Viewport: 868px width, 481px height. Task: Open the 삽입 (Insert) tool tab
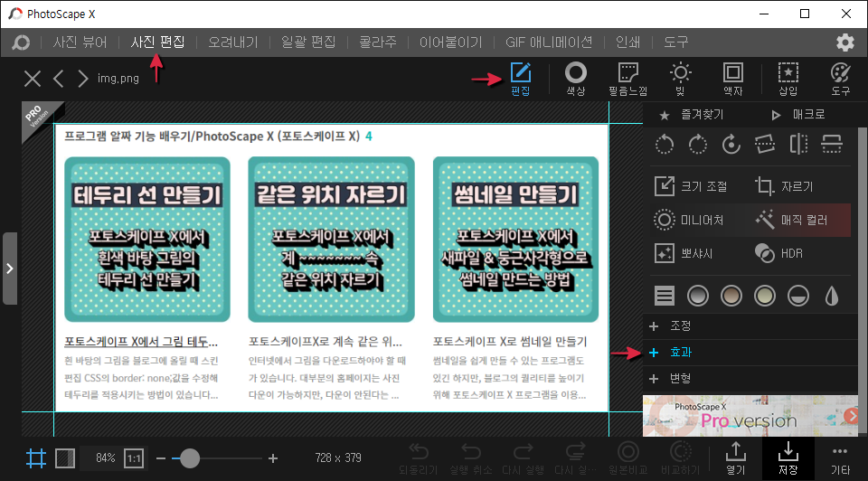788,80
